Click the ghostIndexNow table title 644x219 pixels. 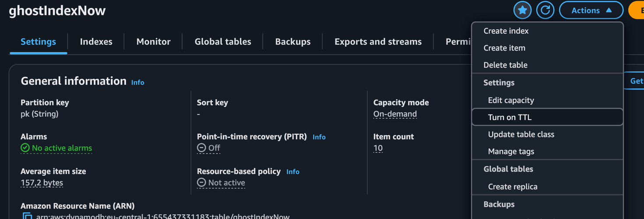57,10
